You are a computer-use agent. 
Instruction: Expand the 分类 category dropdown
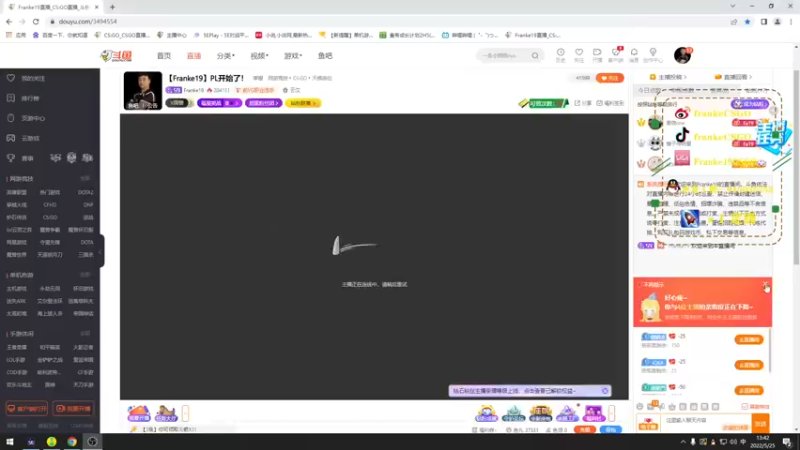[226, 56]
